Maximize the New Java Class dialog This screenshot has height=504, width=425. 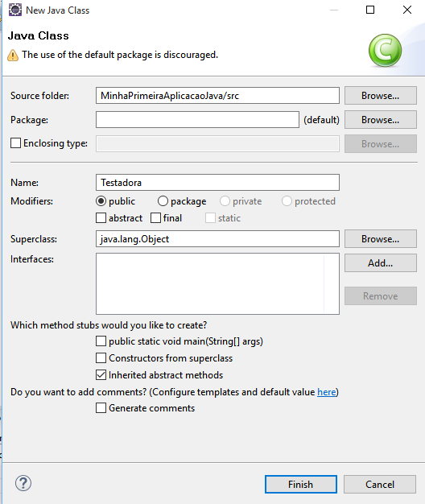370,10
